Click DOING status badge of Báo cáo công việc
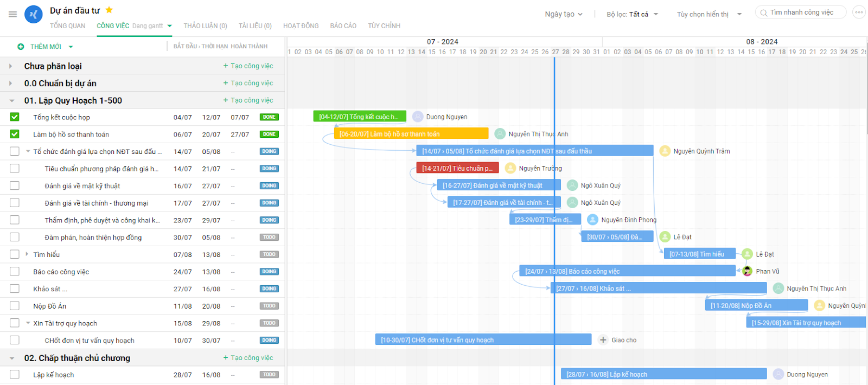Viewport: 868px width, 385px height. pos(270,272)
